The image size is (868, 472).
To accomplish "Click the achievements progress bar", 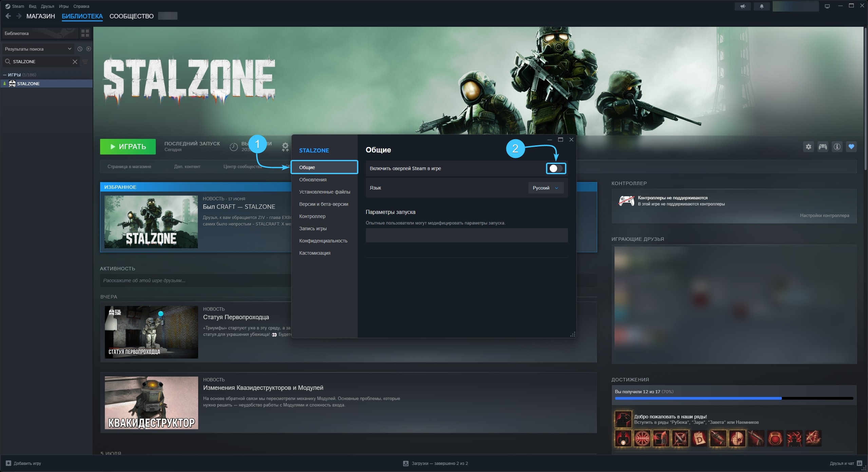I will coord(734,398).
